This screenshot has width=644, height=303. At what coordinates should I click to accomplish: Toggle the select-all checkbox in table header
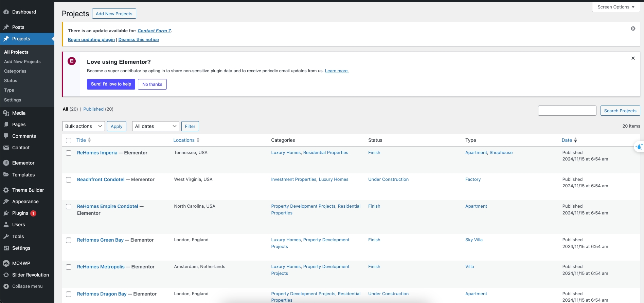tap(69, 140)
